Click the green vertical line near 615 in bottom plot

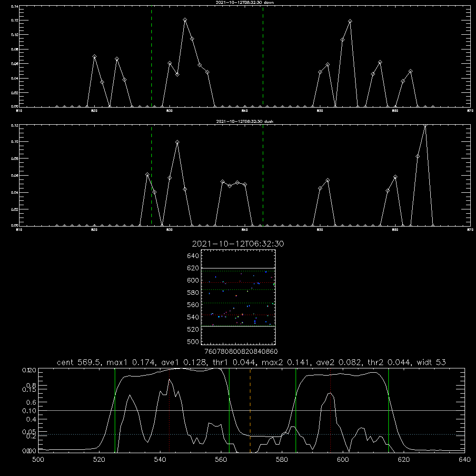[388, 410]
